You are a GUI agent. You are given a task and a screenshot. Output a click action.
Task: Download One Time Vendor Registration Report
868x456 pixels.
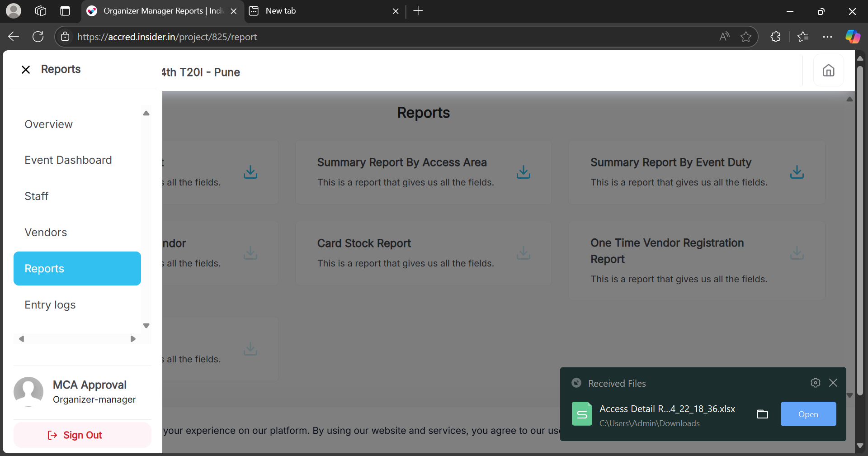[797, 253]
